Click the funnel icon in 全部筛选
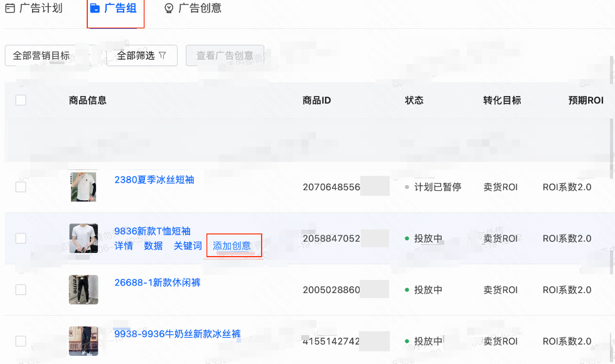Viewport: 615px width, 364px height. (x=163, y=56)
